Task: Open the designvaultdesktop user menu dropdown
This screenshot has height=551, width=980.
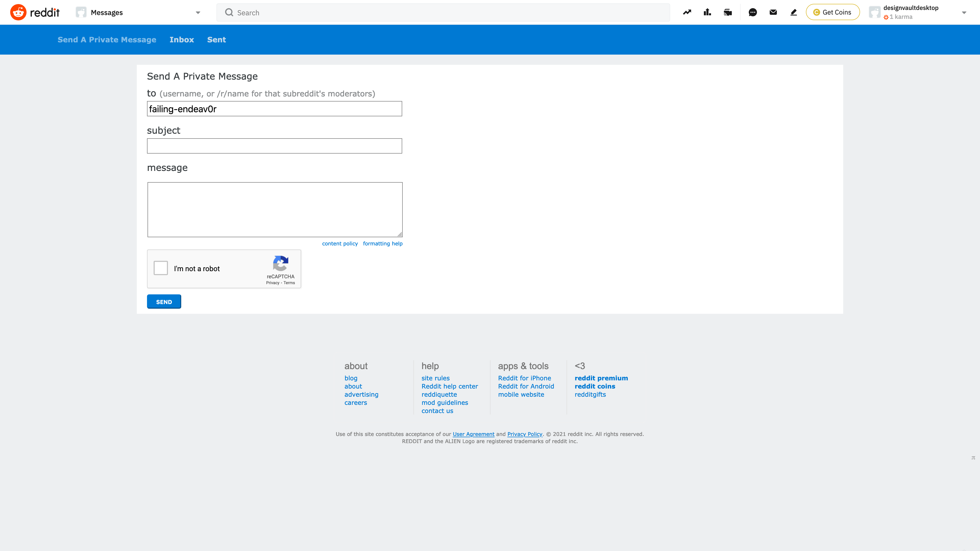Action: tap(964, 12)
